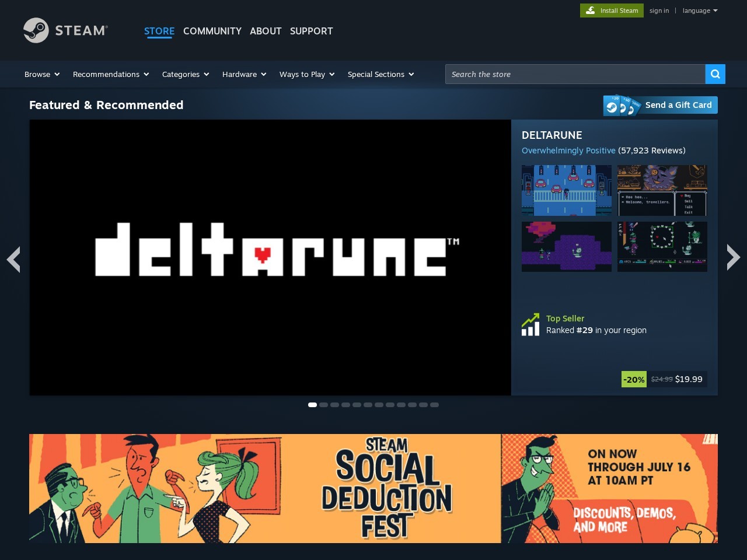Go to next featured game arrow
The width and height of the screenshot is (747, 560).
[733, 257]
